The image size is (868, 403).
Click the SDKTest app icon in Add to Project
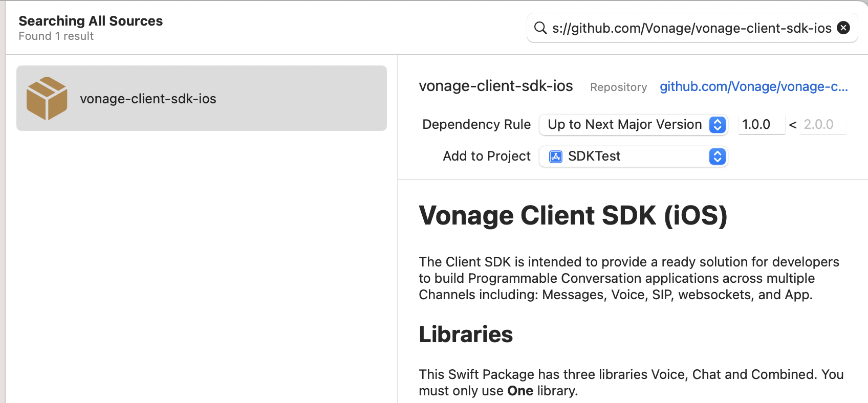[555, 156]
